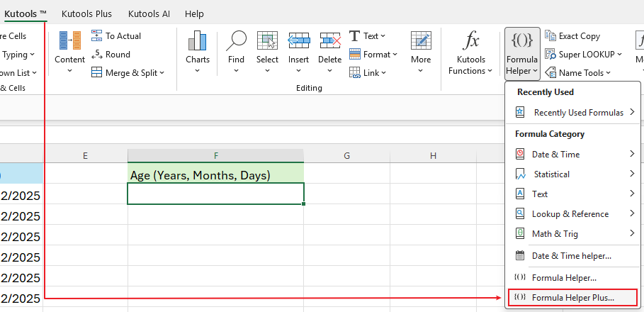Expand Statistical formula category
The image size is (644, 312).
[x=573, y=174]
